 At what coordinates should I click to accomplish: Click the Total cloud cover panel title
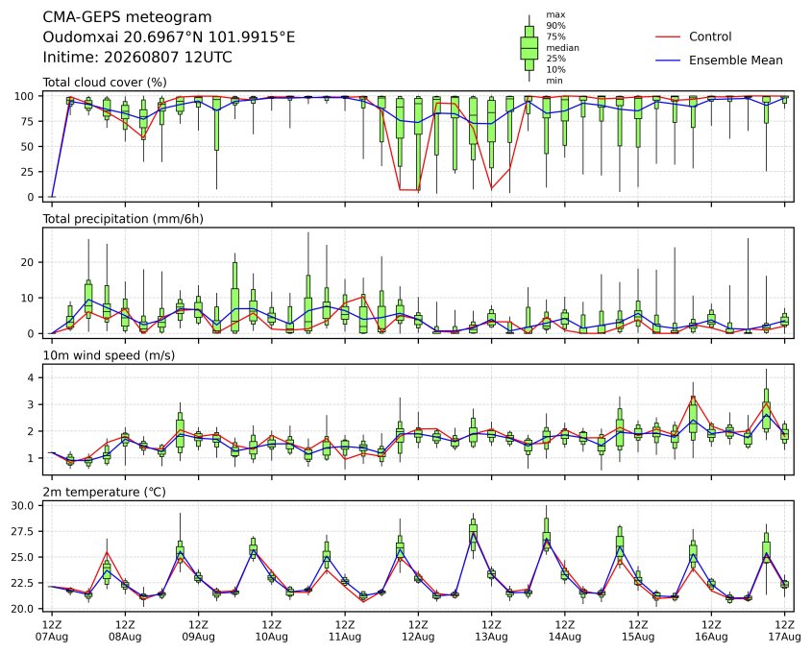coord(105,83)
